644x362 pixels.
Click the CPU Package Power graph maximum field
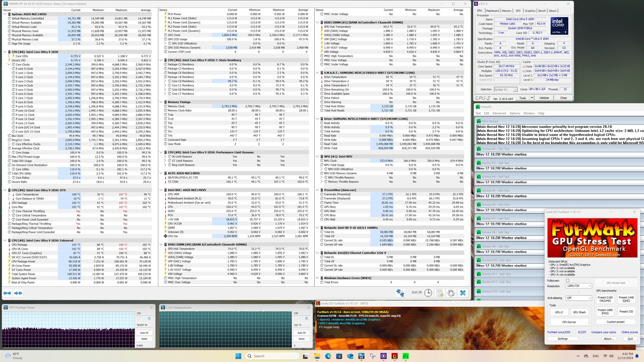point(144,313)
